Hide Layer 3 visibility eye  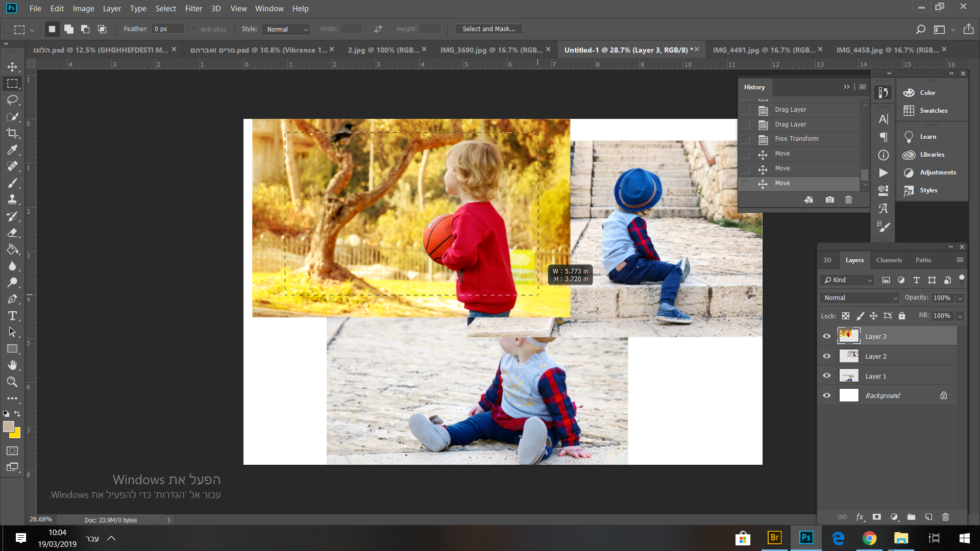click(827, 336)
